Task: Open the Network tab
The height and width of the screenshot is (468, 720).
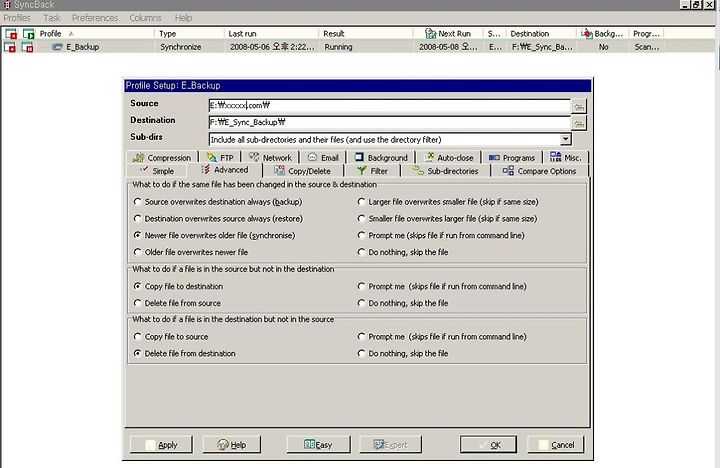Action: click(x=270, y=158)
